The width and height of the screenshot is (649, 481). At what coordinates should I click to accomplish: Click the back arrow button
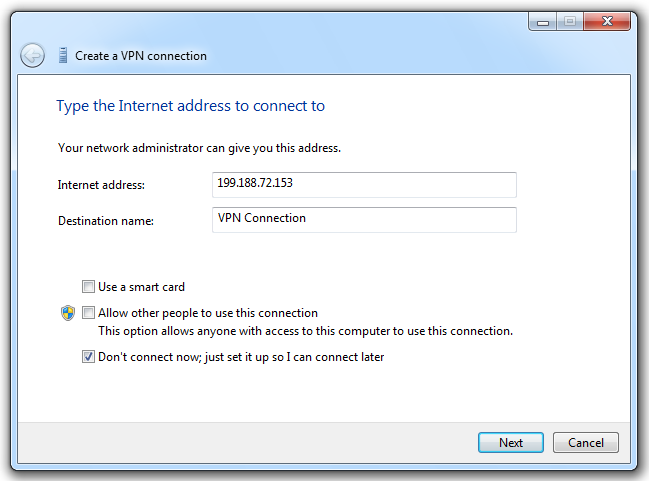click(33, 56)
